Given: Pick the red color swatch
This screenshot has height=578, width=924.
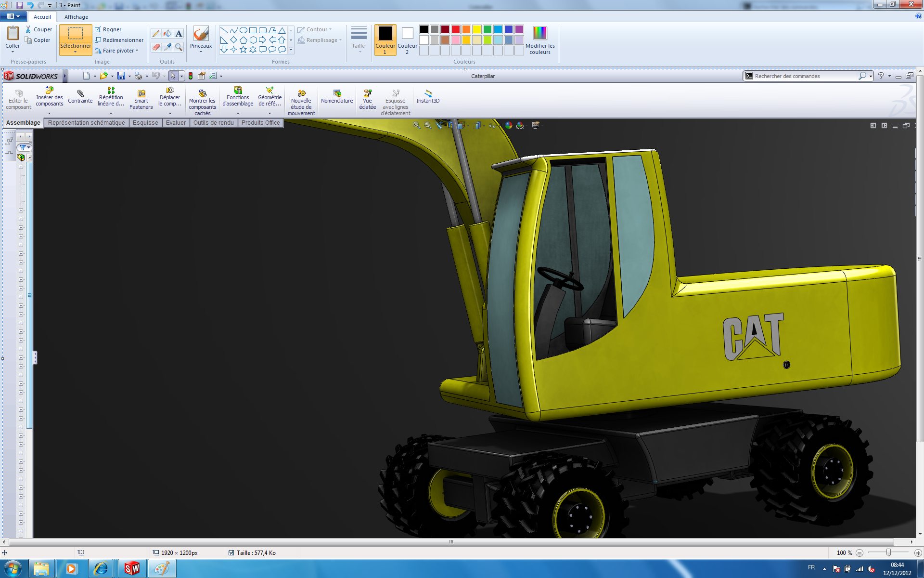Looking at the screenshot, I should (x=456, y=29).
